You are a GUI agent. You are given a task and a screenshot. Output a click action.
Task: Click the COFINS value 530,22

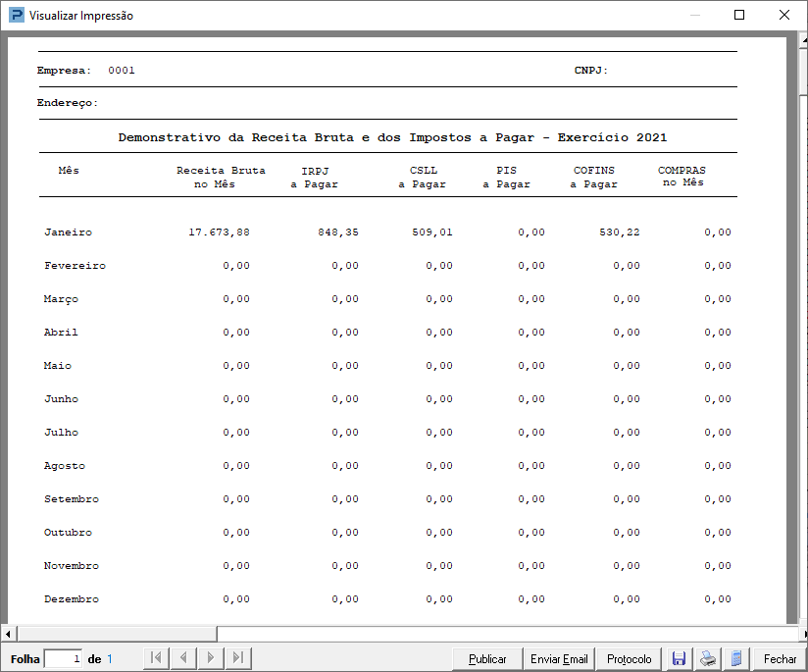[x=620, y=233]
